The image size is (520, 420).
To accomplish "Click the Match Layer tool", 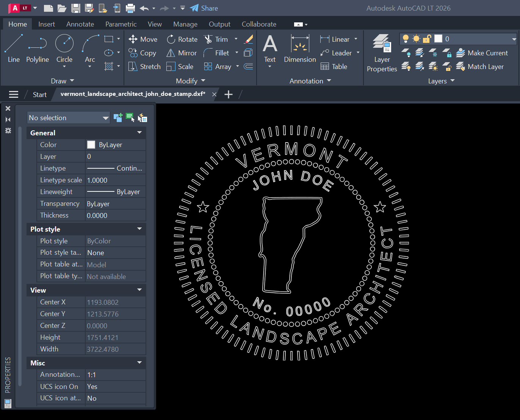I will [480, 66].
